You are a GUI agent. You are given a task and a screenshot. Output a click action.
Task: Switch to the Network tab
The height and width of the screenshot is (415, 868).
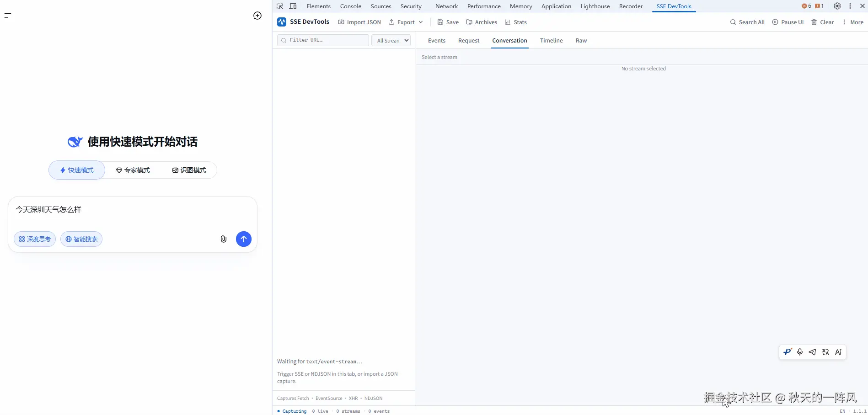[446, 6]
